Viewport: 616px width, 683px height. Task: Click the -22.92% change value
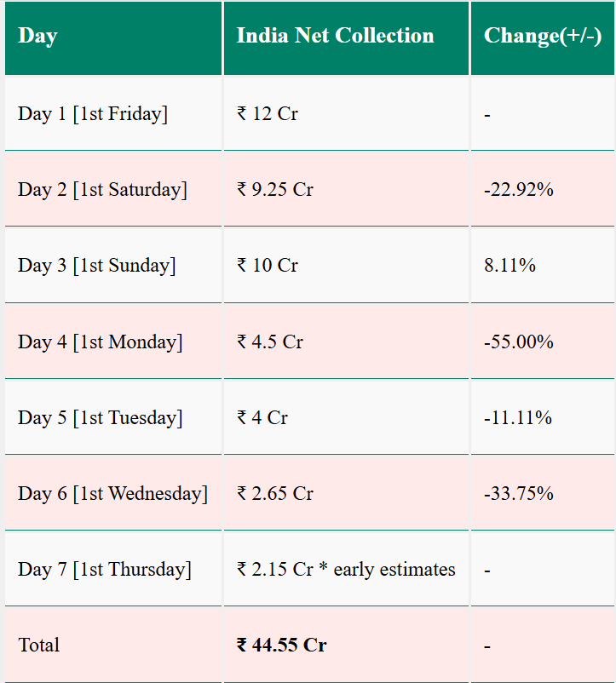coord(518,189)
